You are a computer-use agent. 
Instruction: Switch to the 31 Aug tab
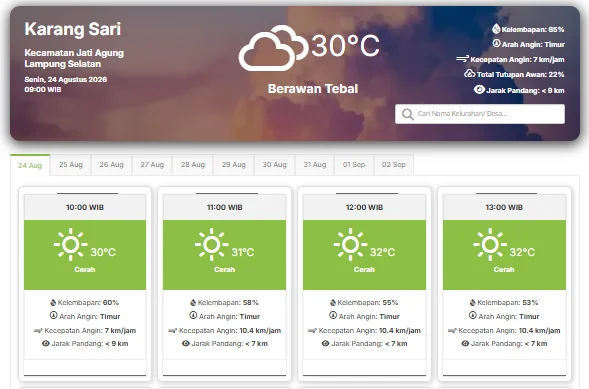(x=315, y=164)
